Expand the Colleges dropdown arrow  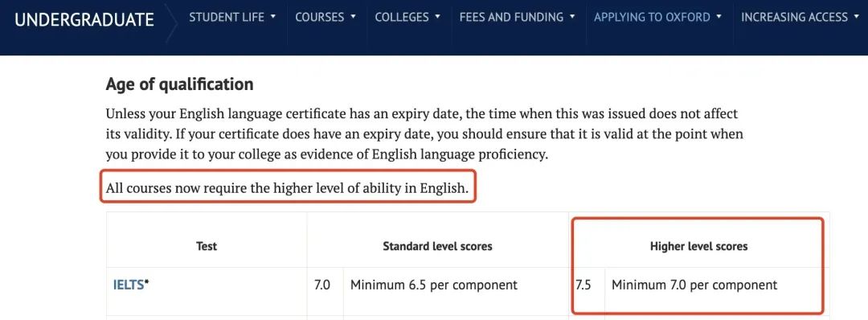438,17
